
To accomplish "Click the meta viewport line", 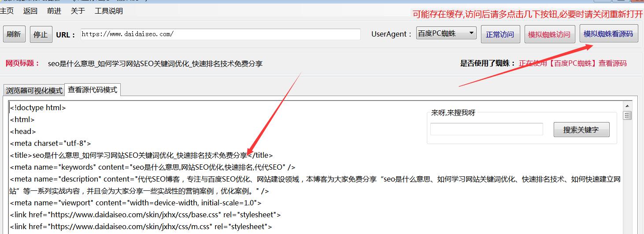I will tap(136, 203).
